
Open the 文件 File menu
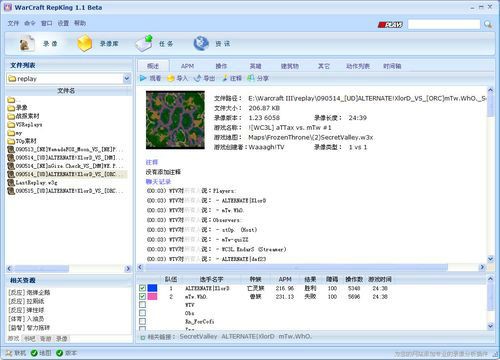[x=13, y=23]
